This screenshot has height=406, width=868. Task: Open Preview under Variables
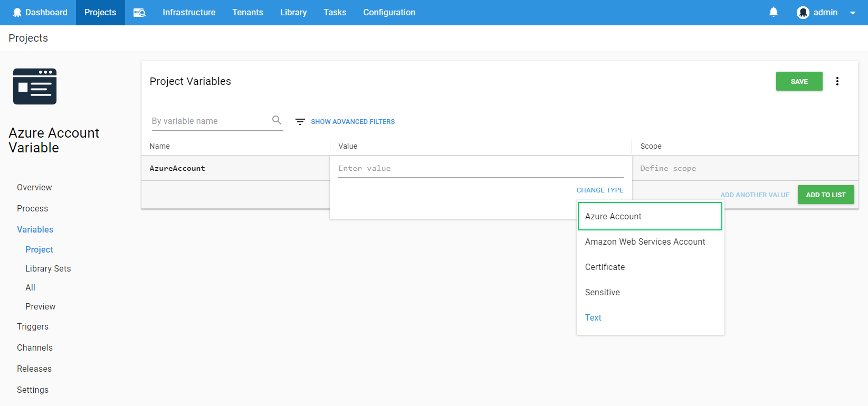[x=40, y=307]
